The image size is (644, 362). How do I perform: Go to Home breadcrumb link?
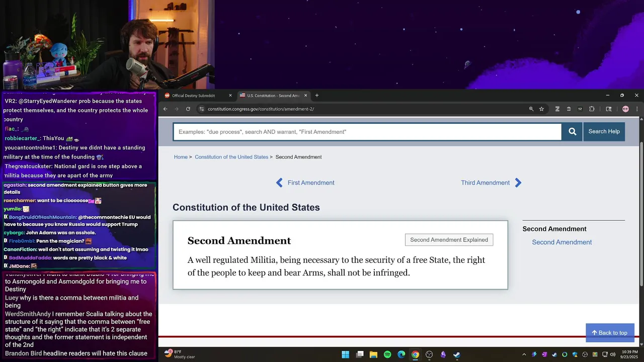tap(181, 157)
